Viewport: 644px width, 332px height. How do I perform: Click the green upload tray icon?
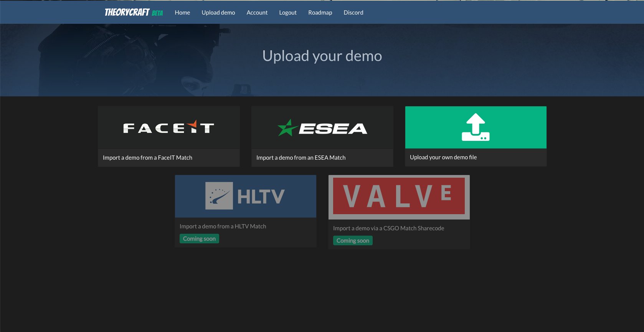(x=476, y=127)
